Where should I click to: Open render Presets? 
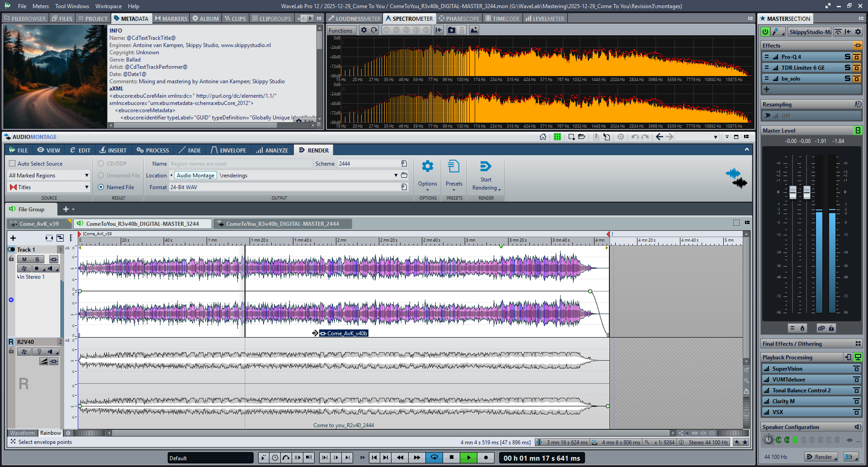pos(453,167)
